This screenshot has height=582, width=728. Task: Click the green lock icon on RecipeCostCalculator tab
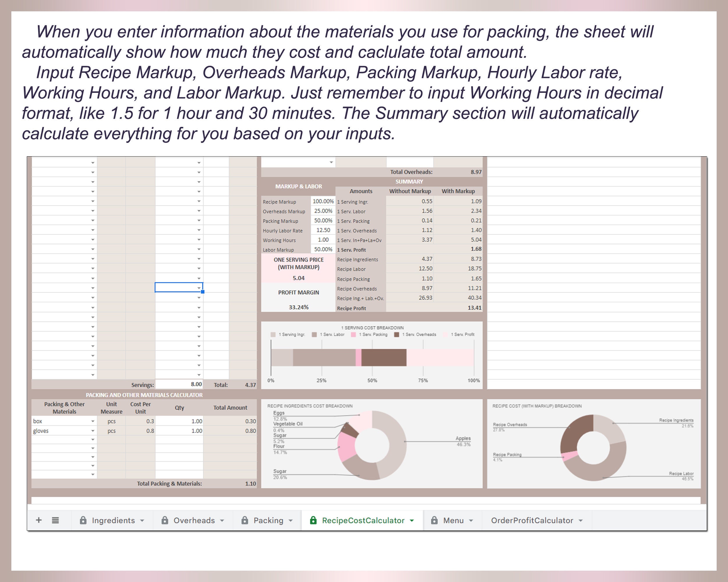pos(313,521)
